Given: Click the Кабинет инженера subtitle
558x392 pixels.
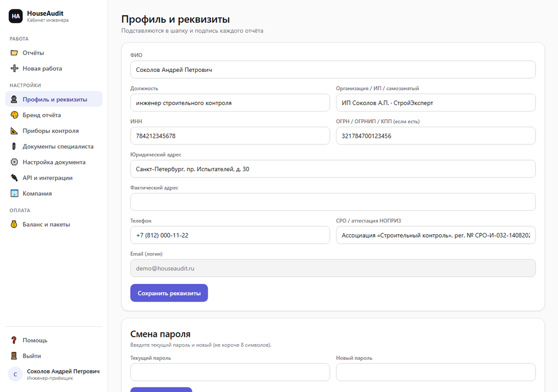Looking at the screenshot, I should 47,20.
